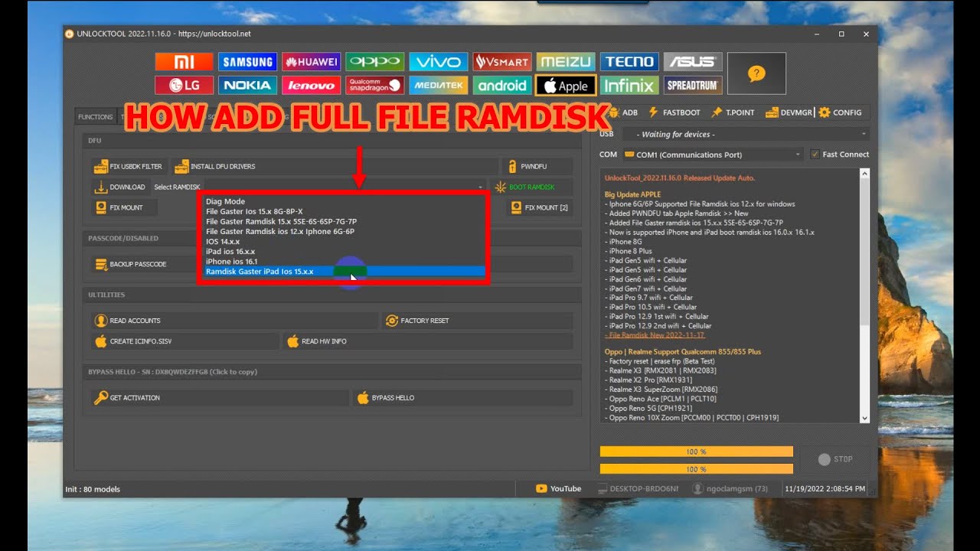
Task: Click the BOOT RAMDISK button
Action: (531, 187)
